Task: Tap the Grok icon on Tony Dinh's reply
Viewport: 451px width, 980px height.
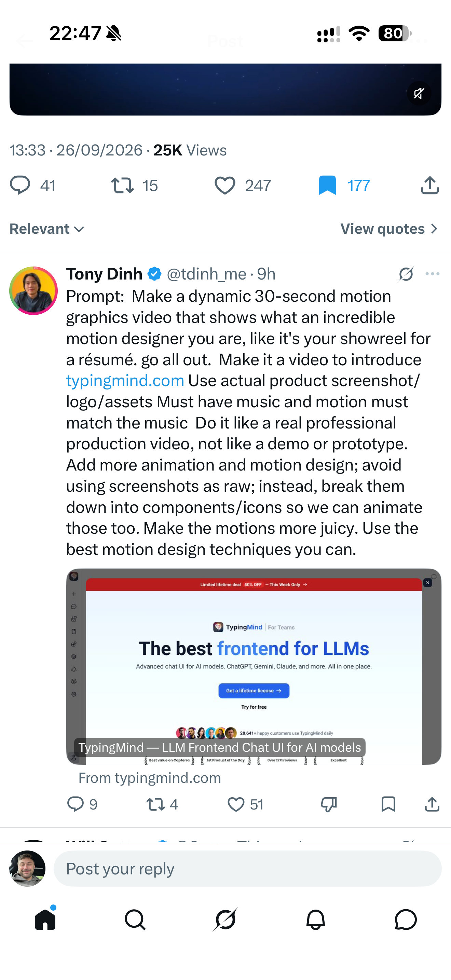Action: tap(406, 274)
